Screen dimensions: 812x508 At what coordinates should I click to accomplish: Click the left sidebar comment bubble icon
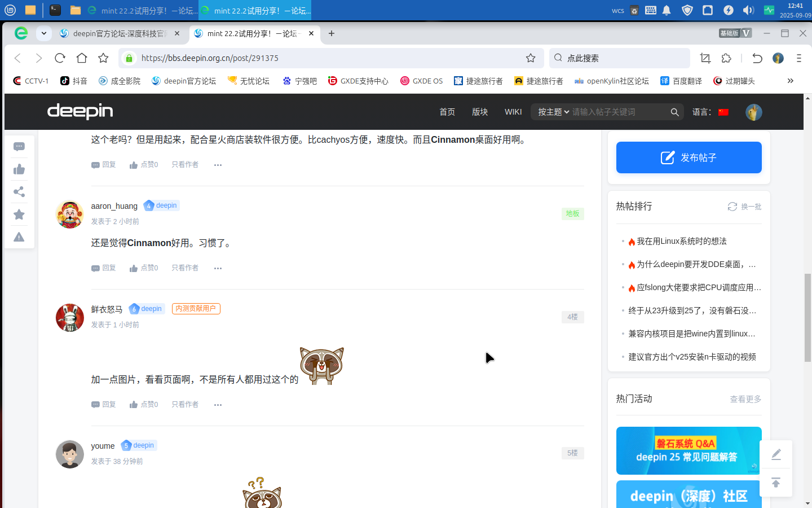click(19, 147)
